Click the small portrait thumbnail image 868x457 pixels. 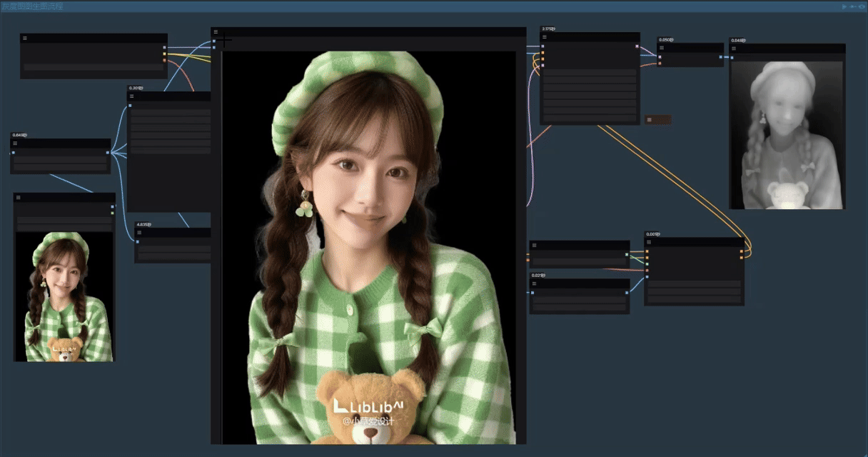64,296
